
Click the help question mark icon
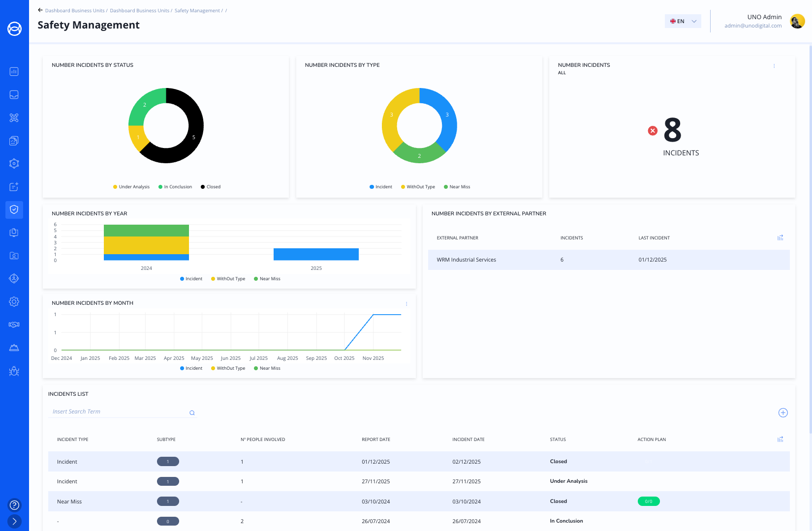14,505
